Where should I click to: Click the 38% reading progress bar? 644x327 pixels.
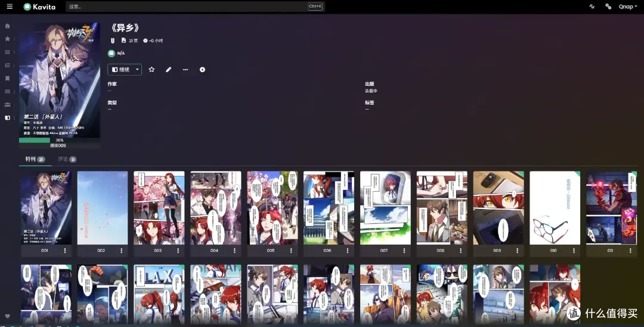(x=60, y=141)
